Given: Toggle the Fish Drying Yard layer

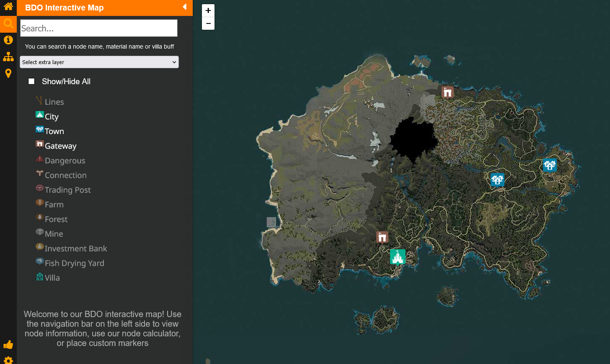Looking at the screenshot, I should click(70, 263).
